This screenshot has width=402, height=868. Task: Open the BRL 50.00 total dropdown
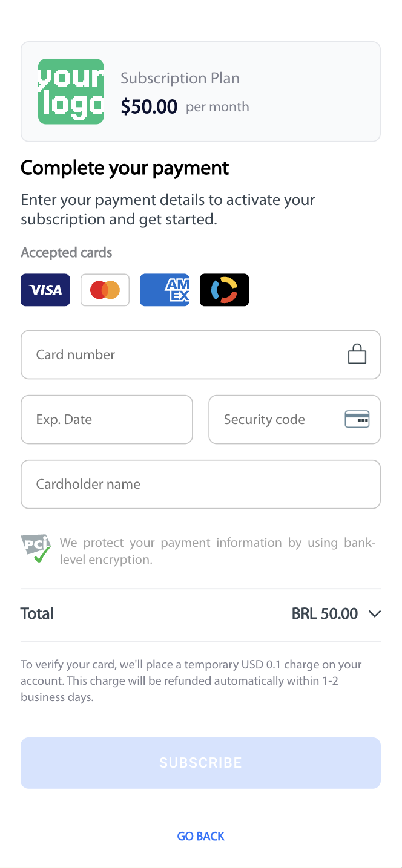pos(325,614)
